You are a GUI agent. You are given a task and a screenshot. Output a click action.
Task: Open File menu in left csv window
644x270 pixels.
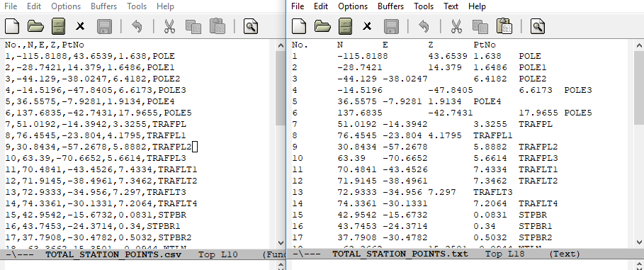pyautogui.click(x=11, y=6)
